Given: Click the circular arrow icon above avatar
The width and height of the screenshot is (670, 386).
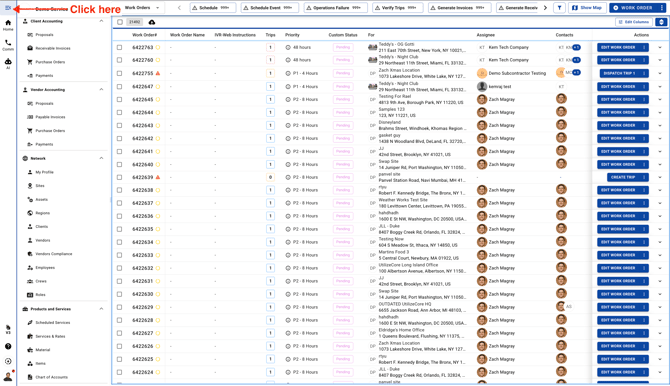Looking at the screenshot, I should (x=8, y=361).
